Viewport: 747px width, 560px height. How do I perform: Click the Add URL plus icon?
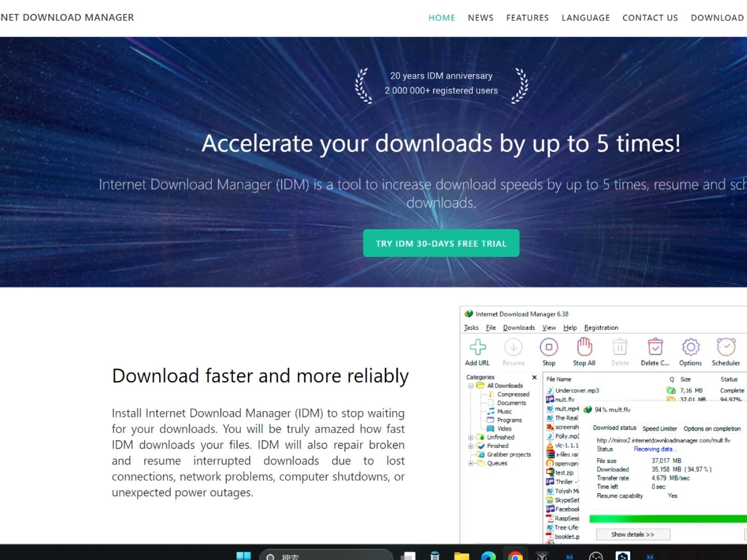click(478, 347)
